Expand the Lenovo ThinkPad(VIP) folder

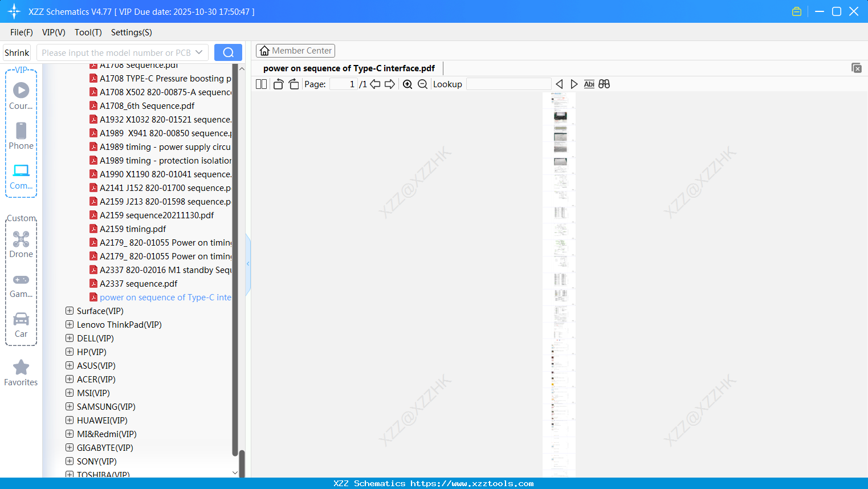tap(70, 324)
